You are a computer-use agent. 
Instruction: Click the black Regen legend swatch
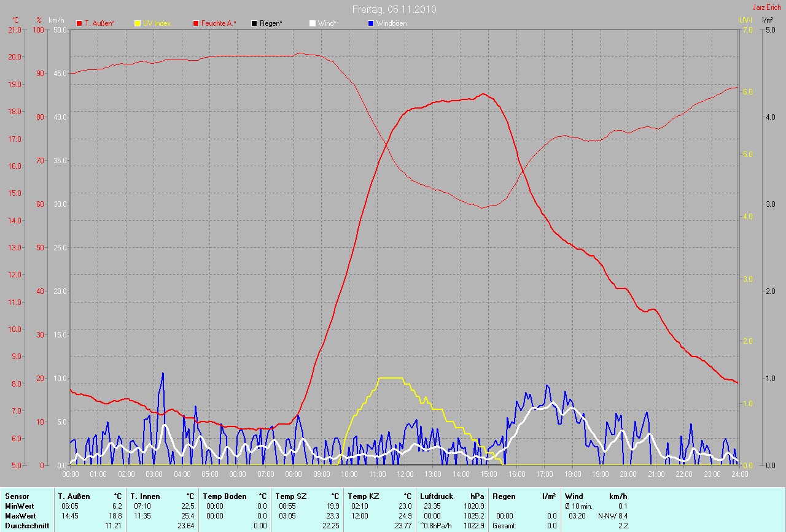254,23
